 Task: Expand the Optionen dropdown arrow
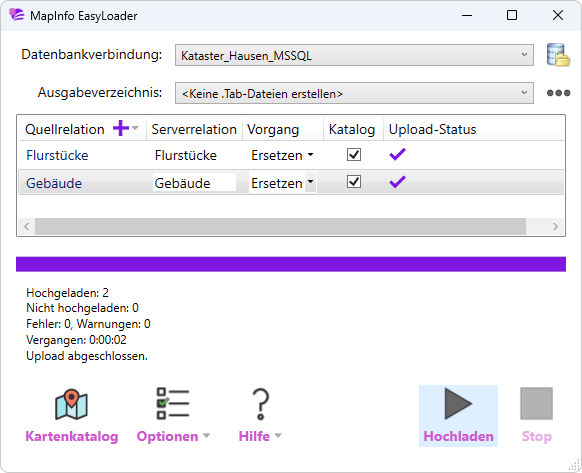pos(206,436)
